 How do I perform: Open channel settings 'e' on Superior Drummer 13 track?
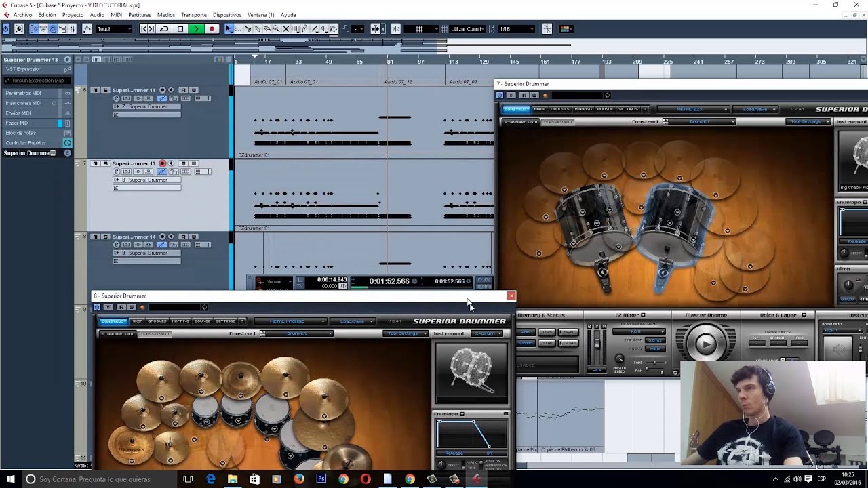pyautogui.click(x=117, y=171)
